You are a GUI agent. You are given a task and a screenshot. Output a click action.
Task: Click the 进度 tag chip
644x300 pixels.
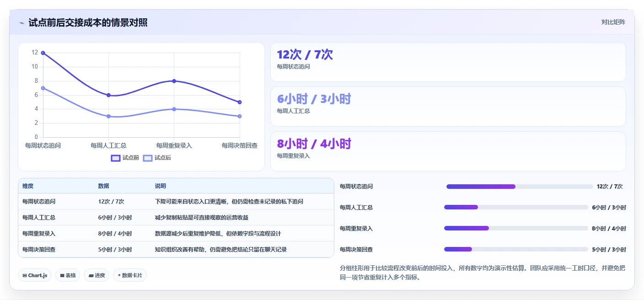coord(97,275)
